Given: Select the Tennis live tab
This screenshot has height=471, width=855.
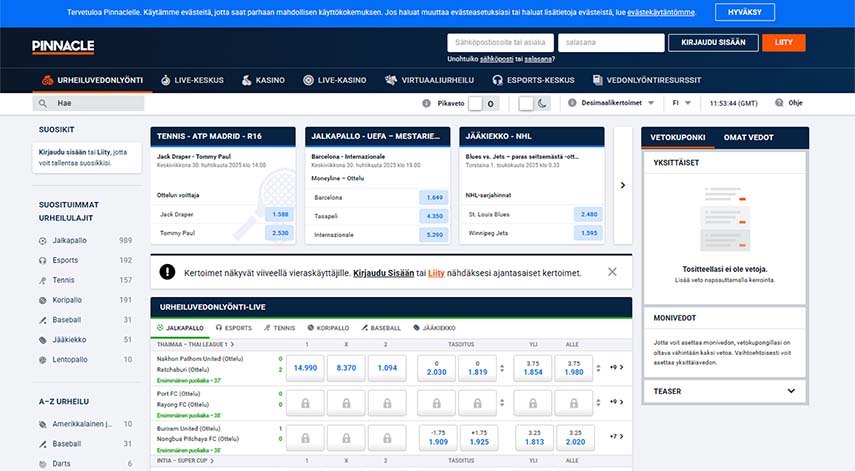Looking at the screenshot, I should (279, 328).
